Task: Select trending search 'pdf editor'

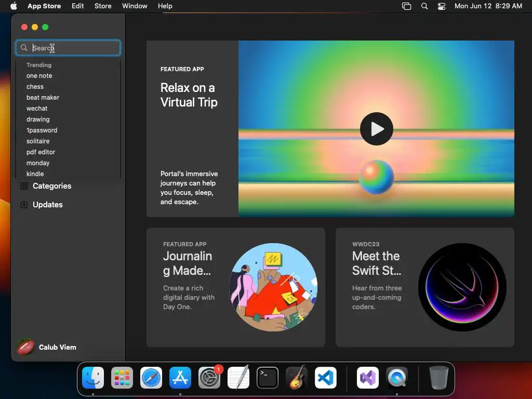Action: (x=41, y=152)
